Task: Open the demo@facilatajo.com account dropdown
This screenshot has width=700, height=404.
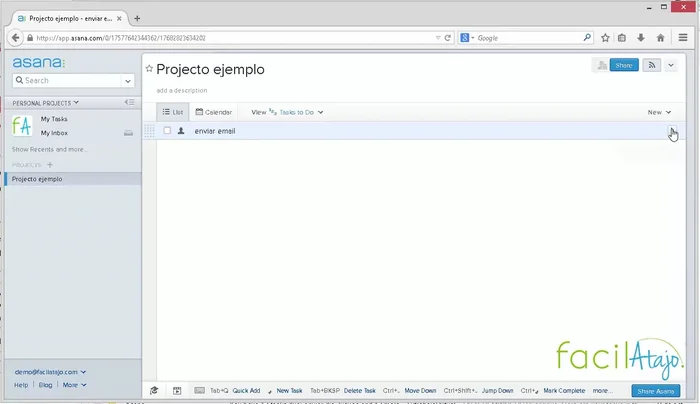Action: (x=50, y=372)
